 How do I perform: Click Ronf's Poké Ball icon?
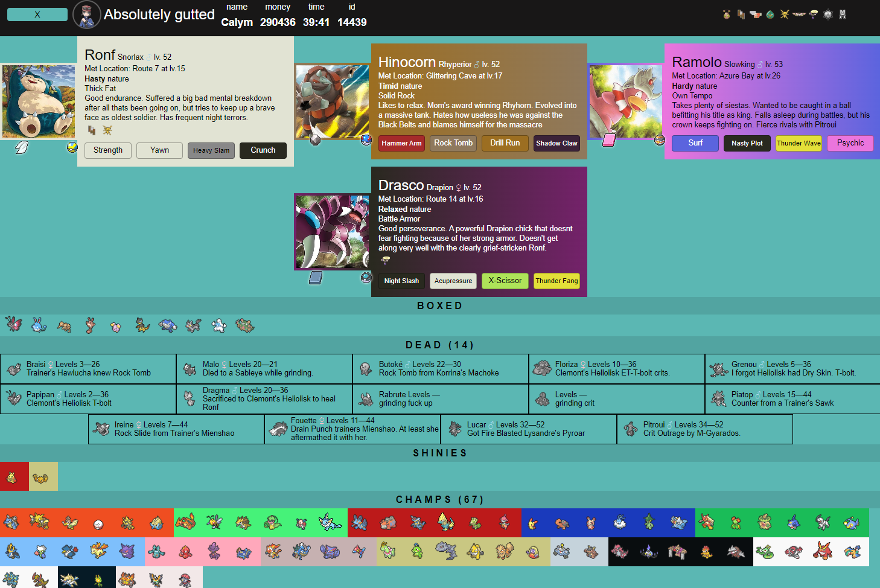coord(72,147)
